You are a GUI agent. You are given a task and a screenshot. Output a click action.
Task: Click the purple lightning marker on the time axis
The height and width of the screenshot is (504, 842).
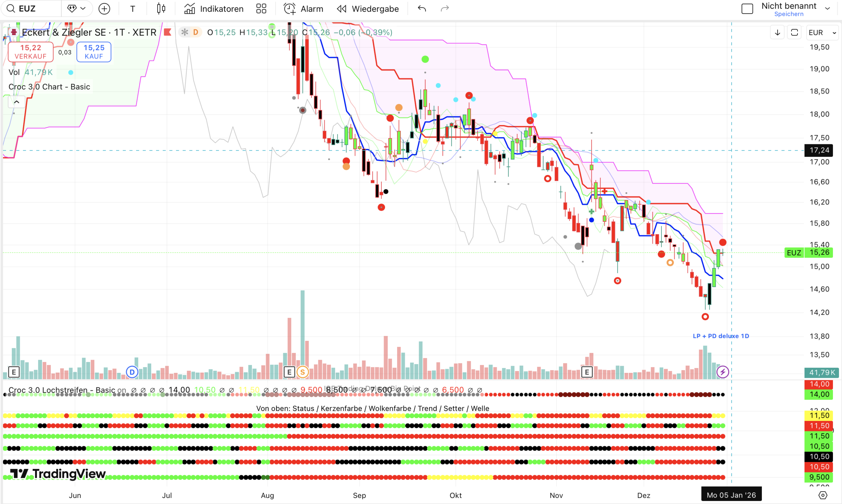point(722,372)
